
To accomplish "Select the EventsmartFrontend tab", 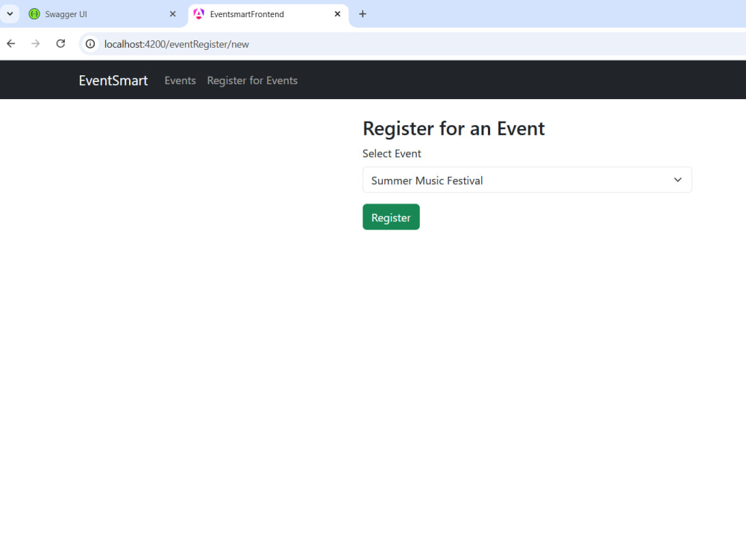I will click(268, 14).
